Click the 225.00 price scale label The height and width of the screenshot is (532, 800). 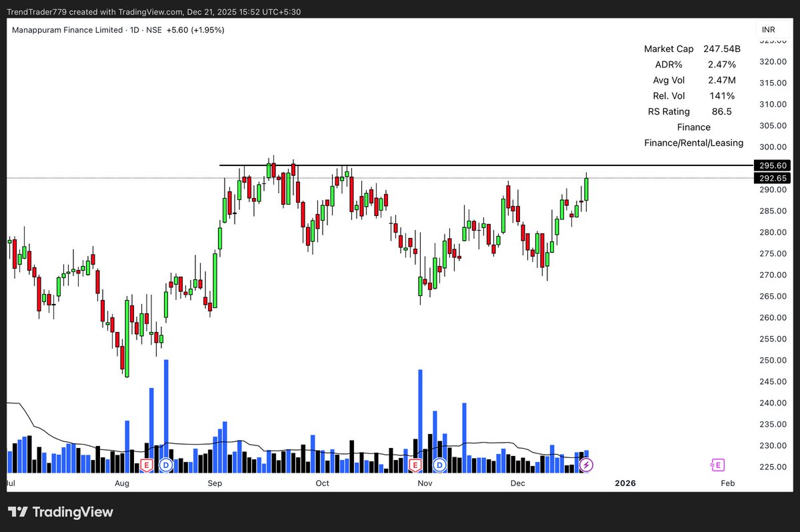[771, 467]
